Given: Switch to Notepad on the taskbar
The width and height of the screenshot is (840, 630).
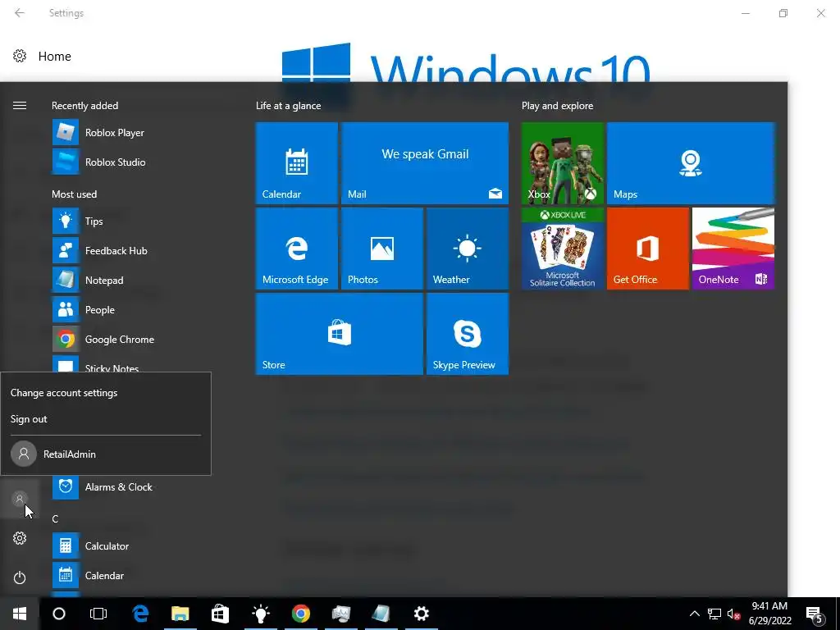Looking at the screenshot, I should click(x=381, y=614).
